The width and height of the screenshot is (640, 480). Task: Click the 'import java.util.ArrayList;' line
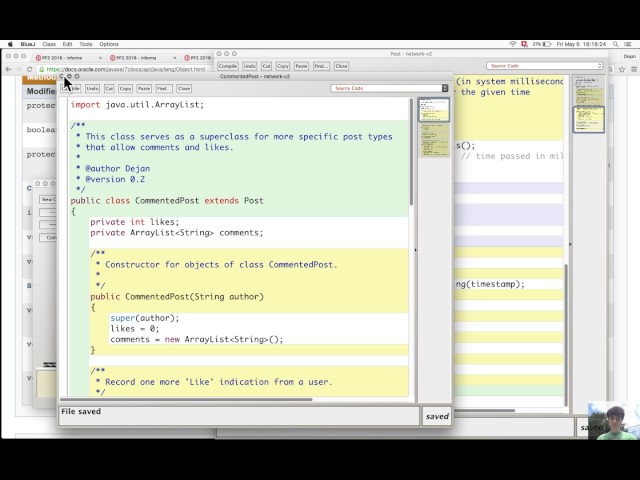137,105
